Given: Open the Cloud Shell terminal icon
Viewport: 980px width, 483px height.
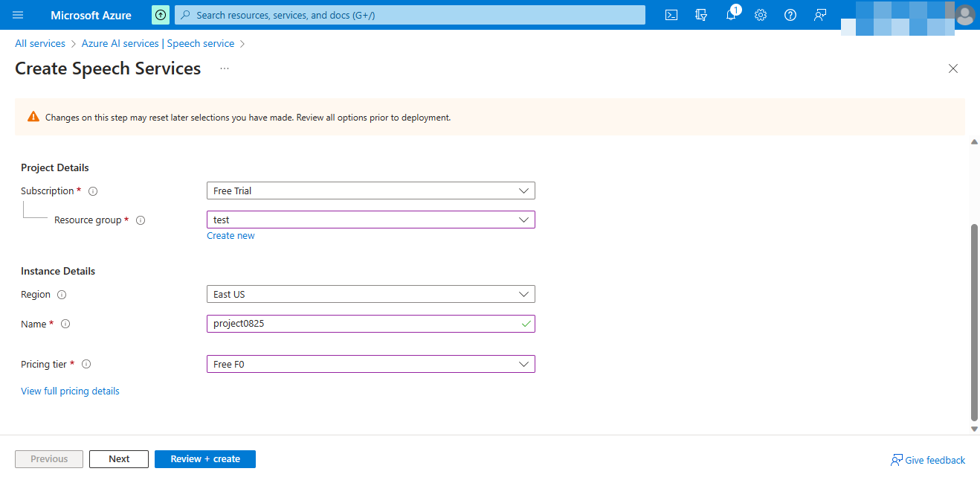Looking at the screenshot, I should click(x=671, y=15).
